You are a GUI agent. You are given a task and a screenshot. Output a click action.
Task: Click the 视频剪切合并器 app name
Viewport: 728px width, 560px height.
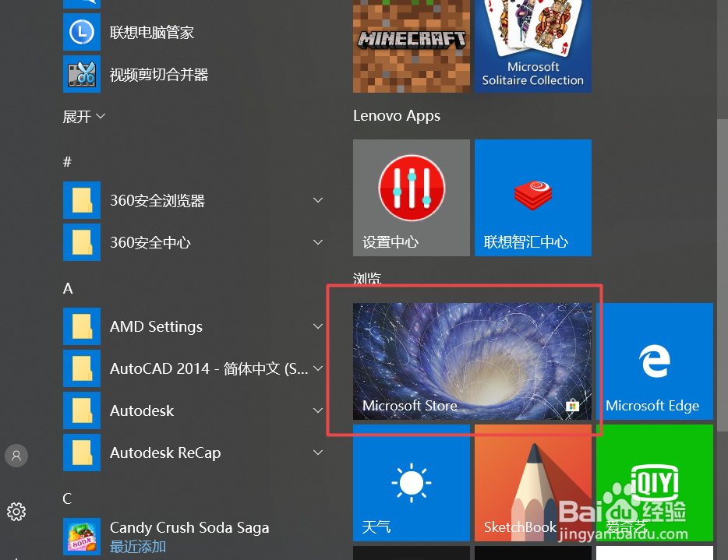click(159, 75)
